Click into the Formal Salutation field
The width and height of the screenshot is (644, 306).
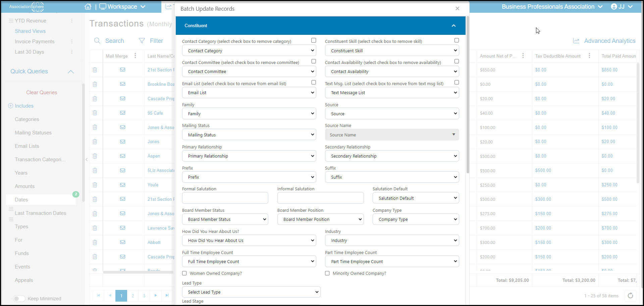(x=225, y=198)
